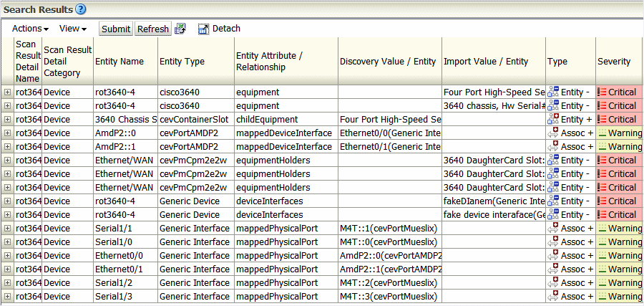Click Assoc plus icon in Serial1/0 row

(x=553, y=242)
